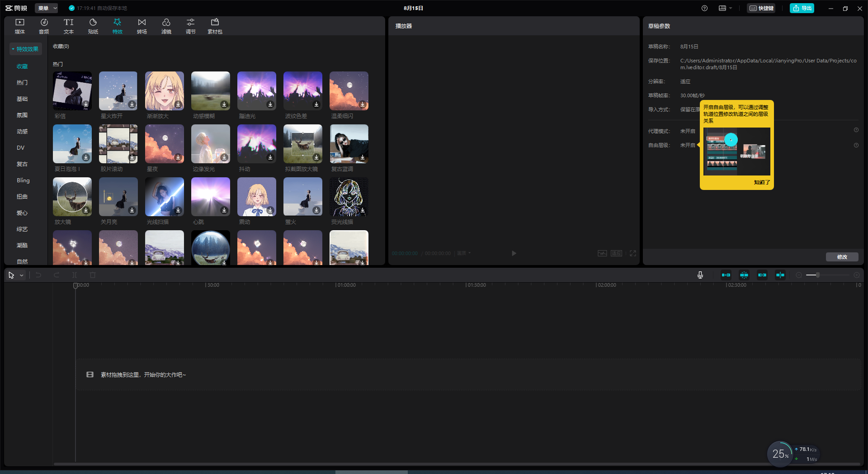This screenshot has width=868, height=474.
Task: Download the 拟截图放大镜 effect
Action: (316, 157)
